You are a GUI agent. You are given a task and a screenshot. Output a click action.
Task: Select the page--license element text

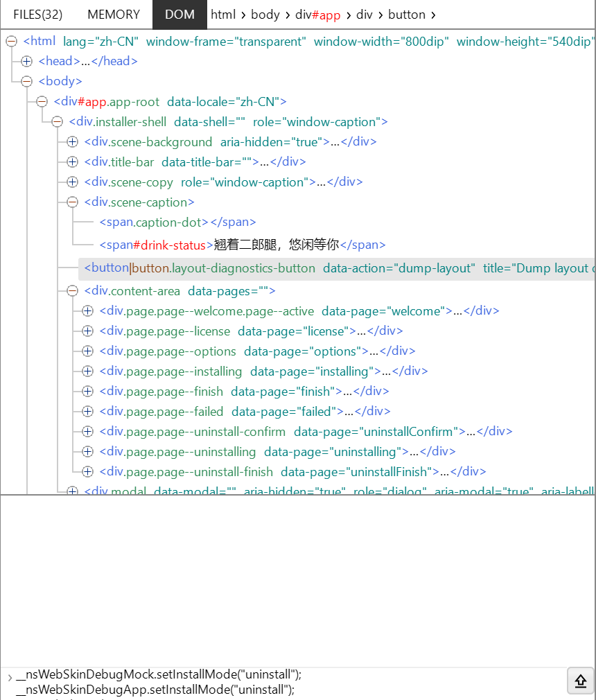pos(252,331)
